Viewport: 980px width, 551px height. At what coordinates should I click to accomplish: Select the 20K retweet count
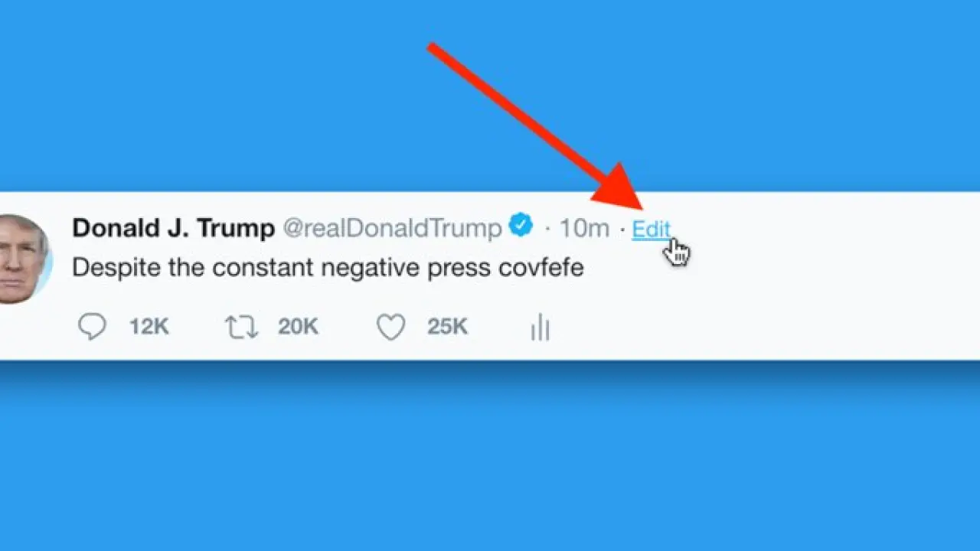pos(298,327)
